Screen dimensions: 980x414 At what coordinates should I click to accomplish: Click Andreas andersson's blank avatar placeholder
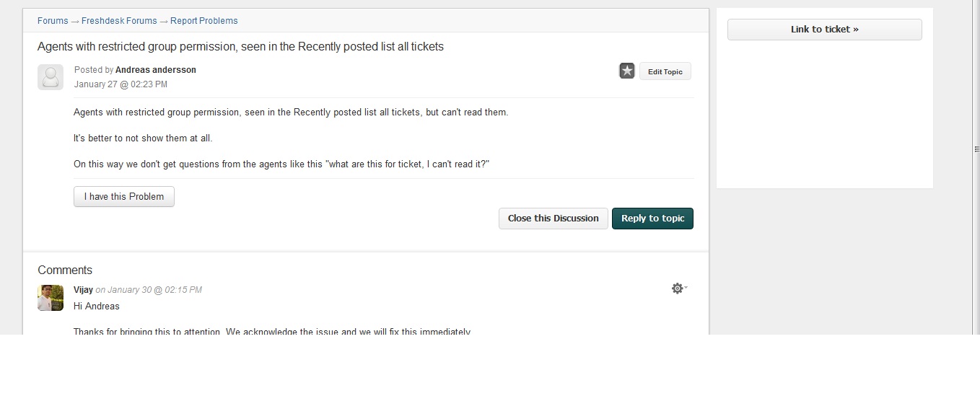51,77
